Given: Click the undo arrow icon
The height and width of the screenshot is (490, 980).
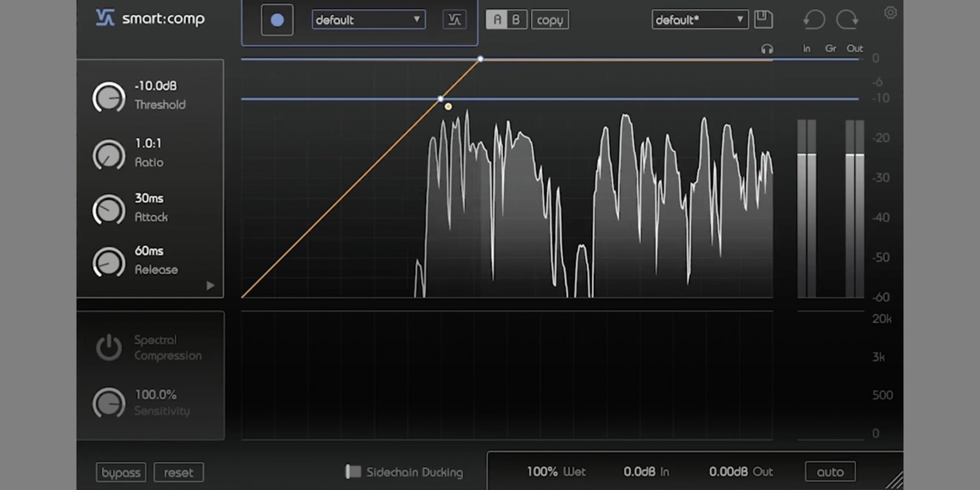Looking at the screenshot, I should [x=814, y=20].
